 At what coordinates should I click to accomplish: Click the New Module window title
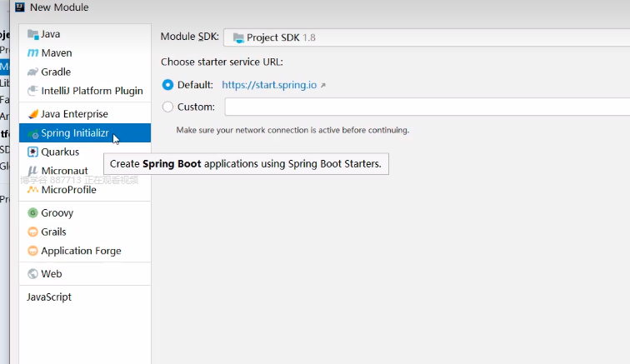click(59, 7)
